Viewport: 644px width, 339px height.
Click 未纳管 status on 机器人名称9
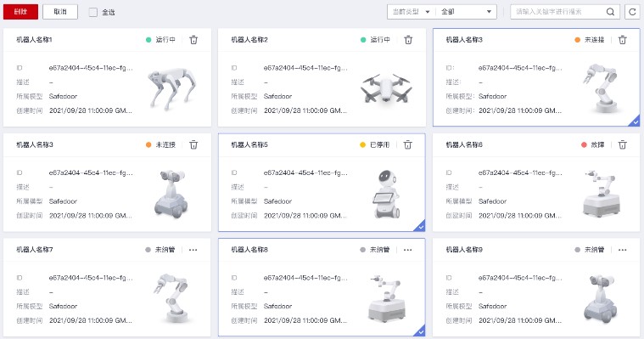pyautogui.click(x=590, y=250)
